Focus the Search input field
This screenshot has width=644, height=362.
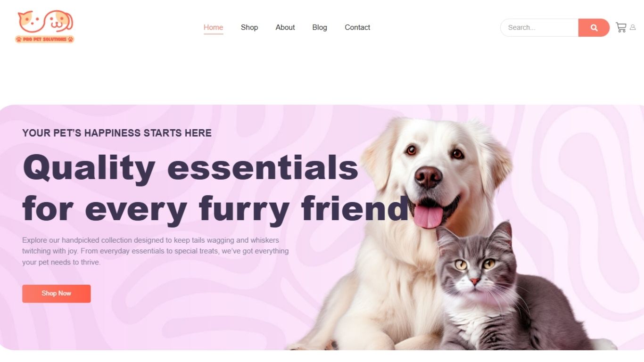[539, 27]
